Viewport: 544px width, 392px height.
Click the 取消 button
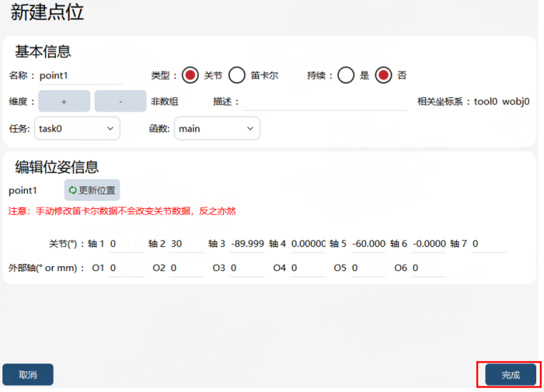pos(28,374)
